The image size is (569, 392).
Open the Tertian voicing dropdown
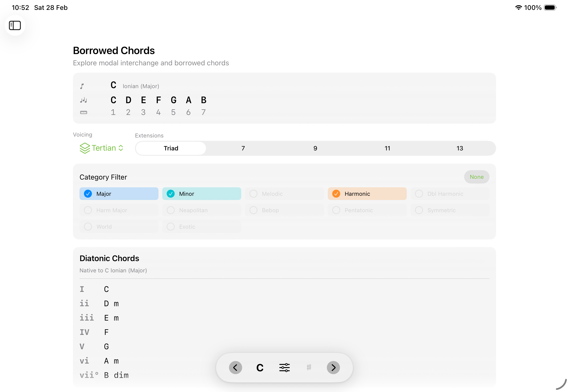point(102,148)
